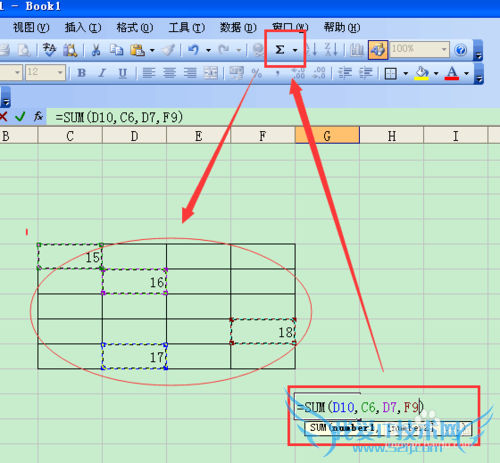The image size is (500, 463).
Task: Click the Paste clipboard icon
Action: click(137, 50)
